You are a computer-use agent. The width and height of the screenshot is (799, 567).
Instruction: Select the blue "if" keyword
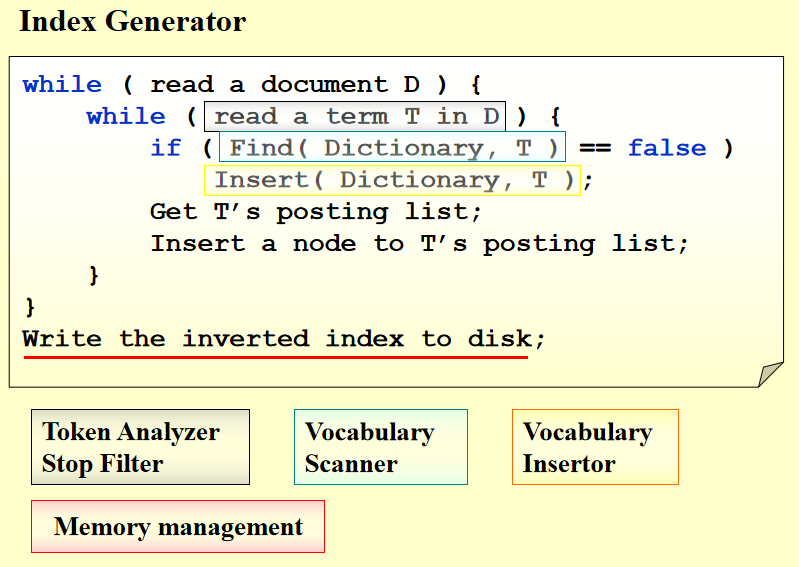point(166,149)
